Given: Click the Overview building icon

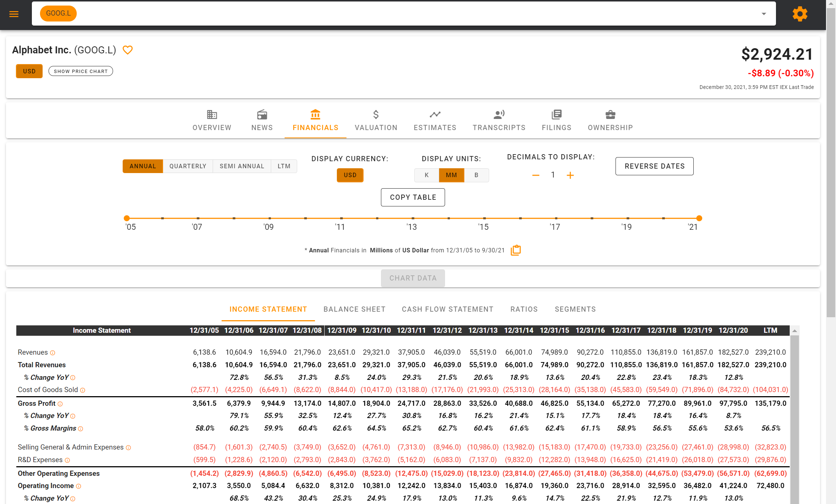Looking at the screenshot, I should (x=212, y=115).
